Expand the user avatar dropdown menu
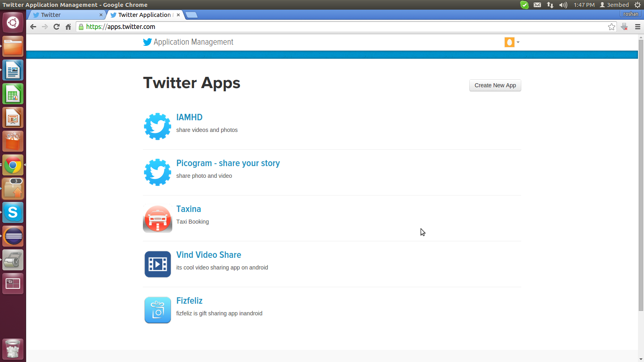The height and width of the screenshot is (362, 644). (x=512, y=42)
